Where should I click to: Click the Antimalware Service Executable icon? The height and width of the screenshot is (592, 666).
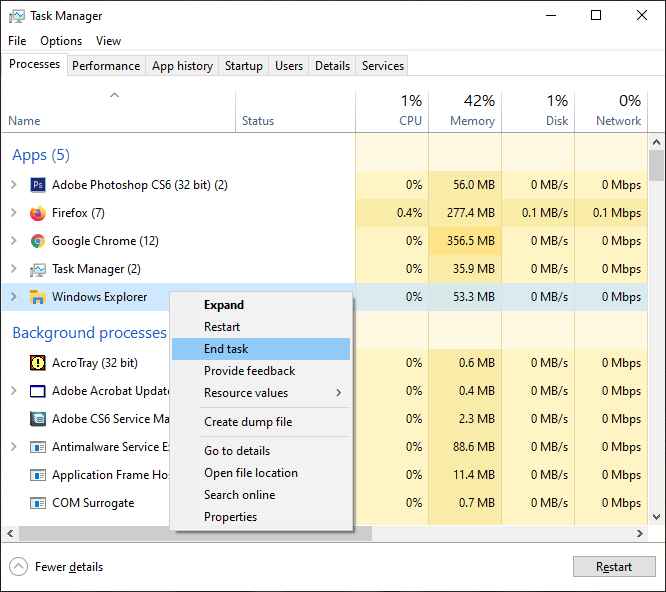coord(38,447)
